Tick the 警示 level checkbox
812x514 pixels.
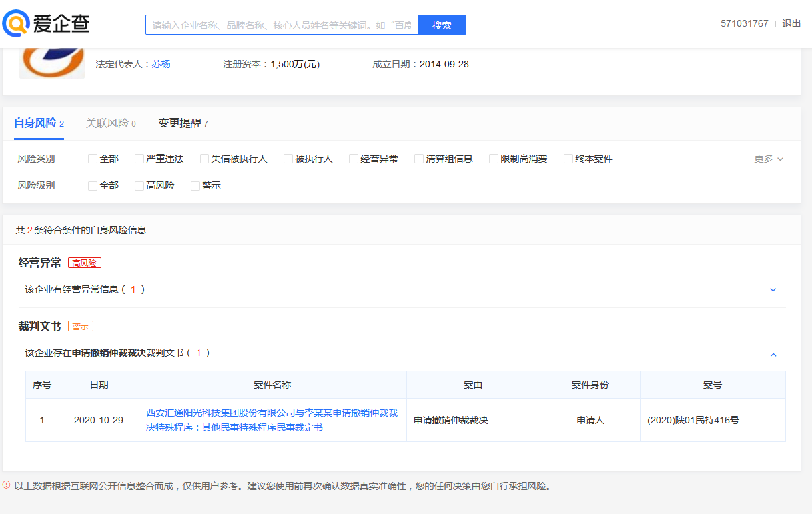(195, 185)
